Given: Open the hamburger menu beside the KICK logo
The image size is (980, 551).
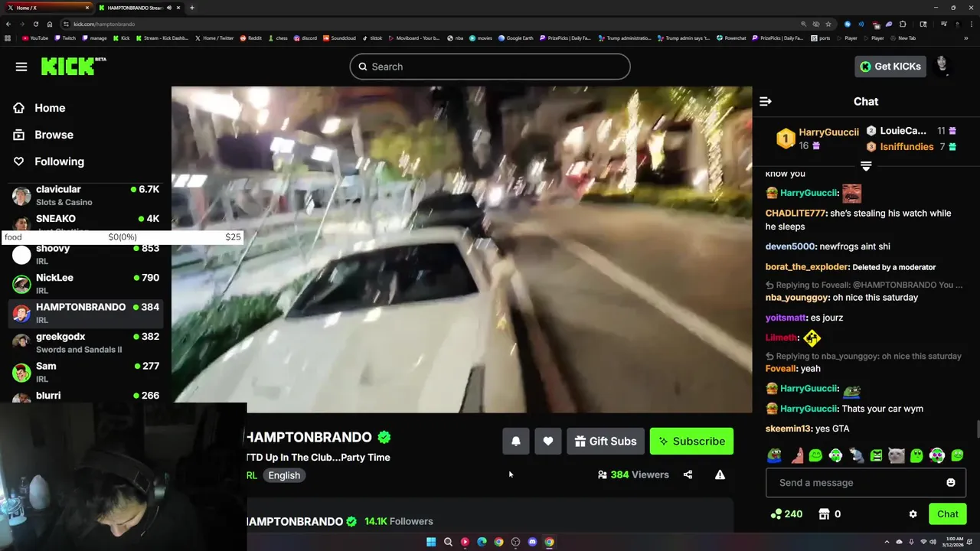Looking at the screenshot, I should click(x=21, y=67).
